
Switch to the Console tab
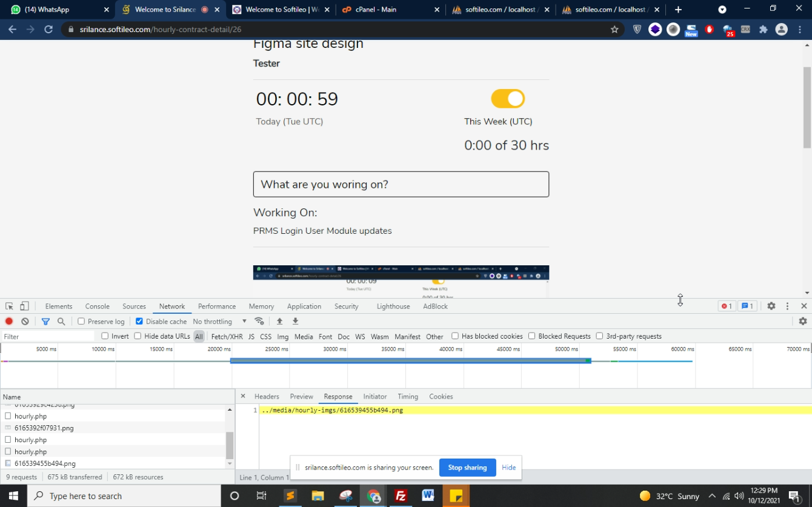(x=97, y=307)
